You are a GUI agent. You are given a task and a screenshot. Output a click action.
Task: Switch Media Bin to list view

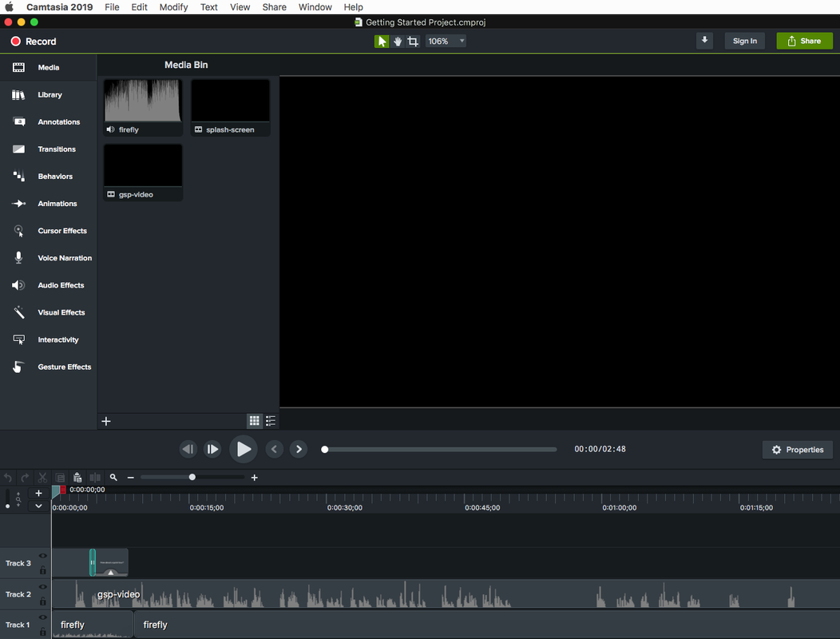point(271,421)
